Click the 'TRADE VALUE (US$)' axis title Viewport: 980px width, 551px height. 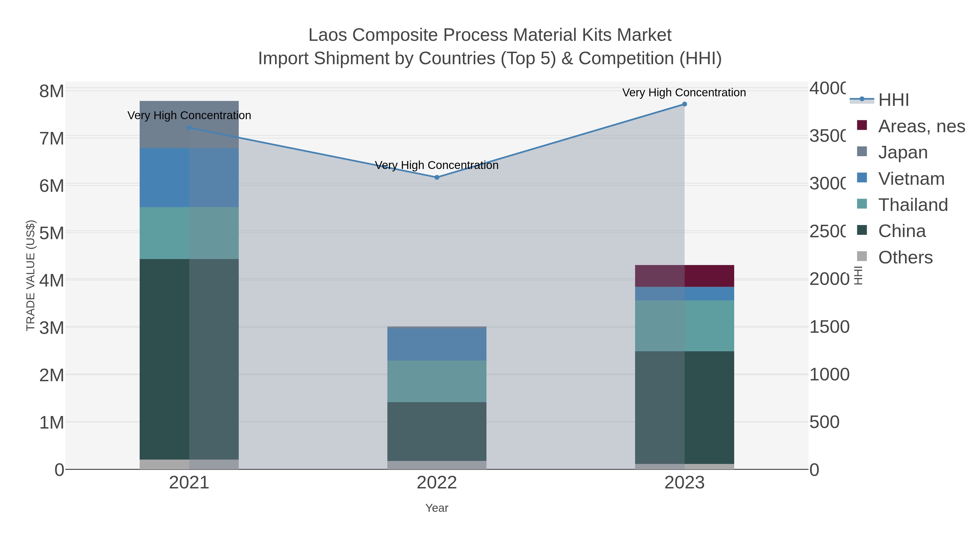point(30,275)
